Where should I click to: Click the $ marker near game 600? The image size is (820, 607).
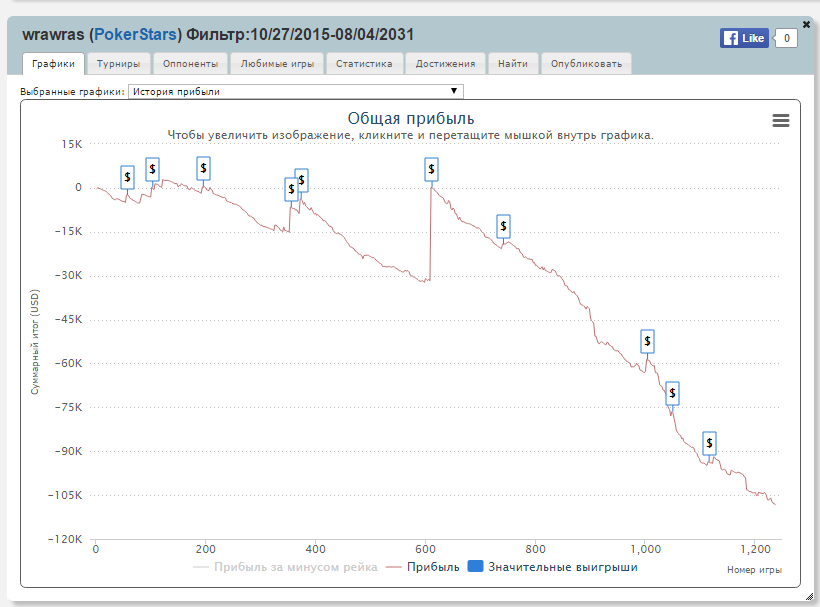point(432,170)
